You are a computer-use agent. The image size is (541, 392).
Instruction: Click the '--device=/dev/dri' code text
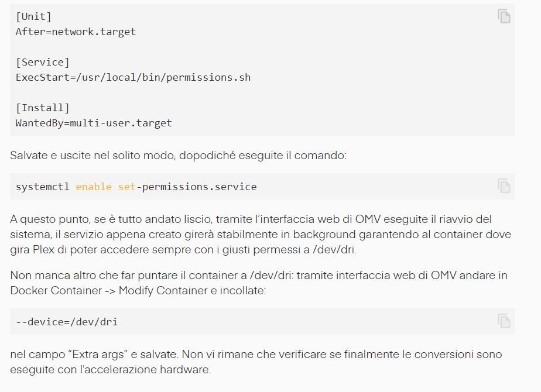pos(67,322)
